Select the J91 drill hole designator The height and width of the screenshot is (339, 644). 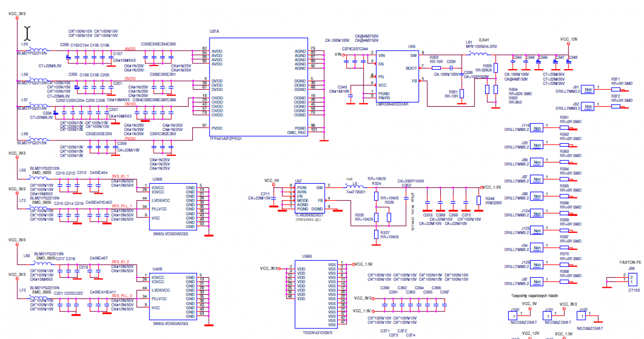tap(576, 87)
